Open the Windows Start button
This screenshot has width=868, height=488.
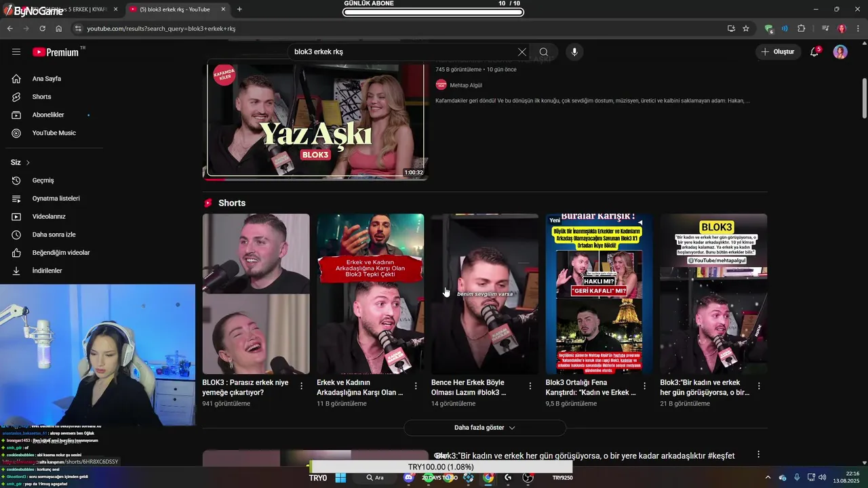(340, 478)
